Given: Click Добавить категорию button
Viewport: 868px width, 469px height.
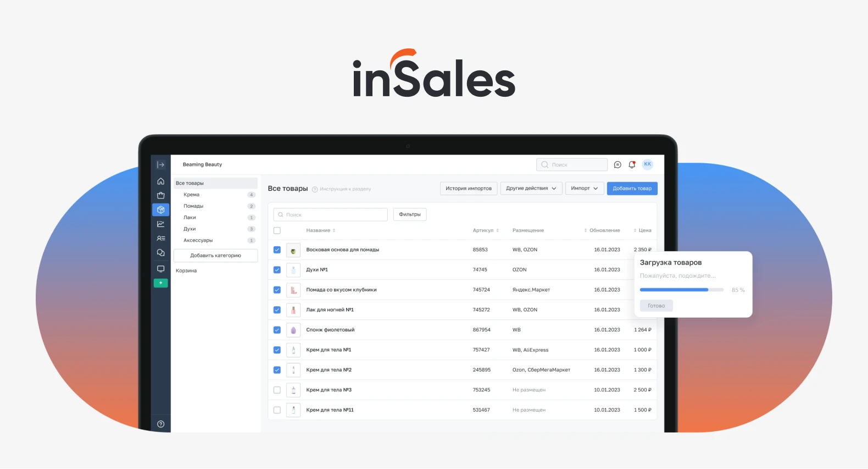Looking at the screenshot, I should 215,256.
